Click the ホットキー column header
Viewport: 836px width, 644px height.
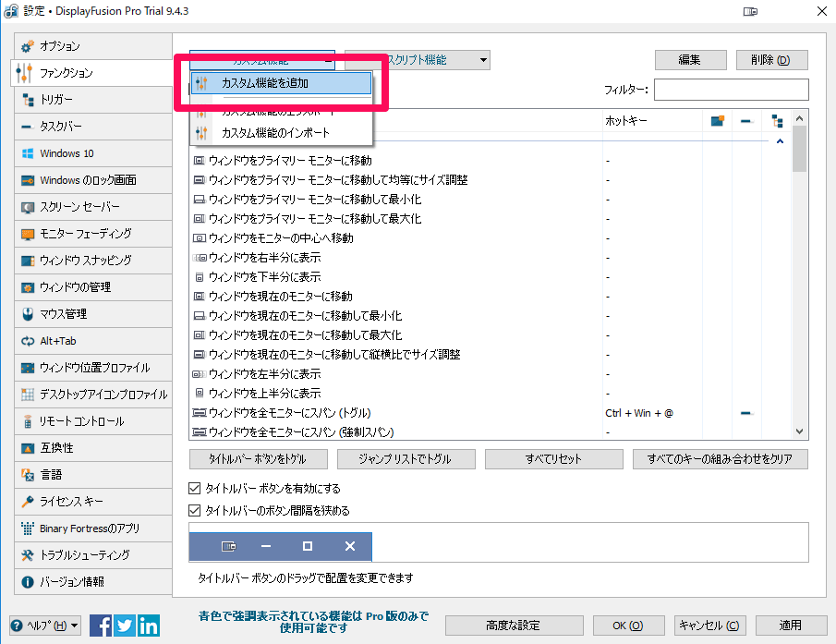click(x=652, y=121)
